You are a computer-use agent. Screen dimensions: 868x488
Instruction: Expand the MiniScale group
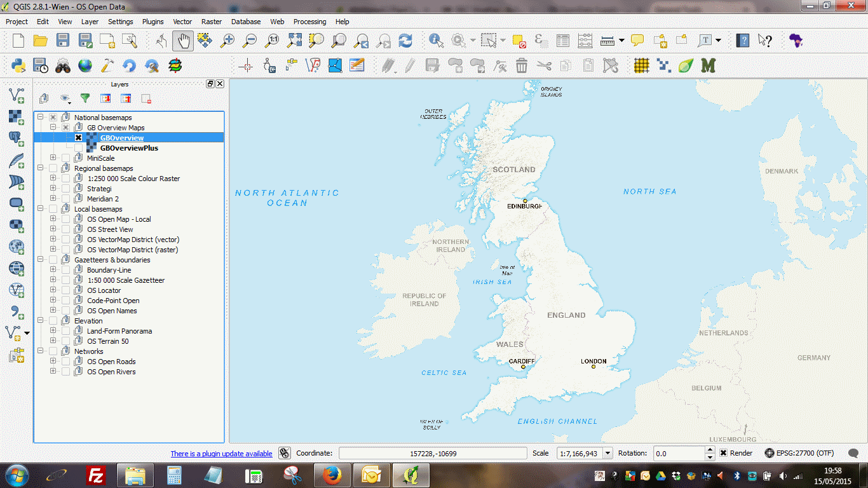click(x=53, y=158)
